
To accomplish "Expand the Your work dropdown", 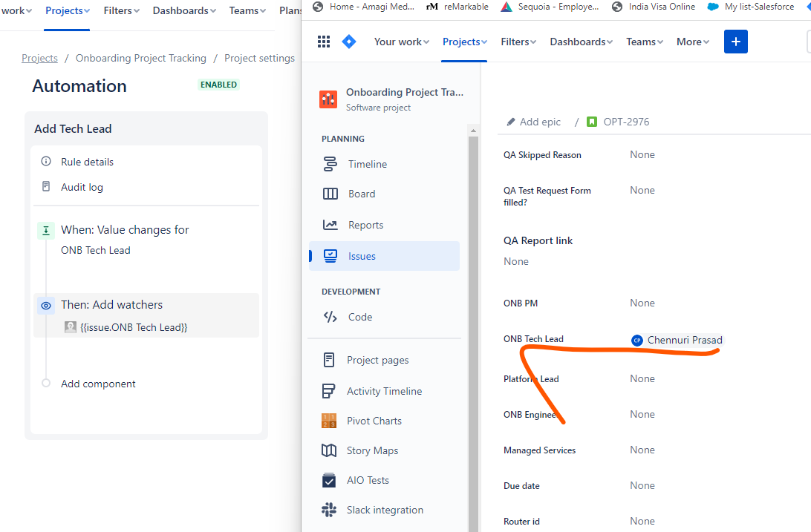I will pyautogui.click(x=401, y=42).
